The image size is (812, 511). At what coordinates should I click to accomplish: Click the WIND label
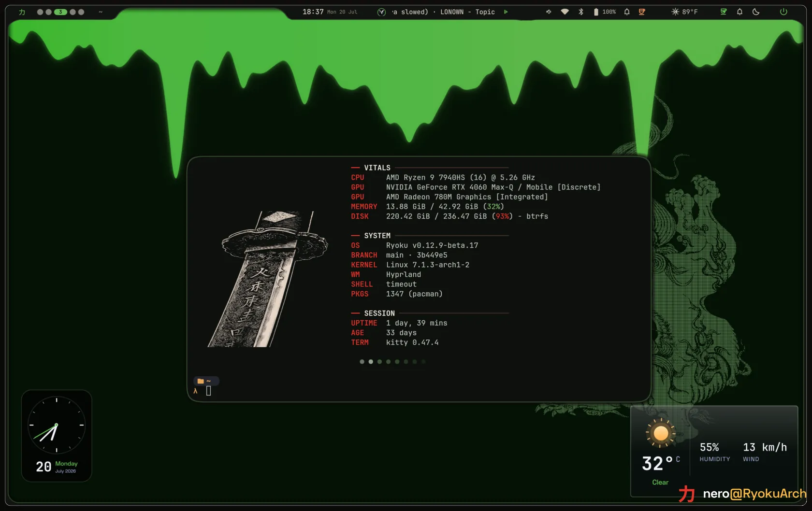tap(751, 459)
